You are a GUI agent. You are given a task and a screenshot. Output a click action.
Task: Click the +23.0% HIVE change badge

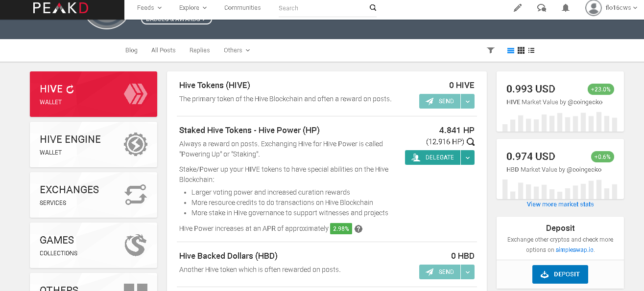click(x=601, y=90)
